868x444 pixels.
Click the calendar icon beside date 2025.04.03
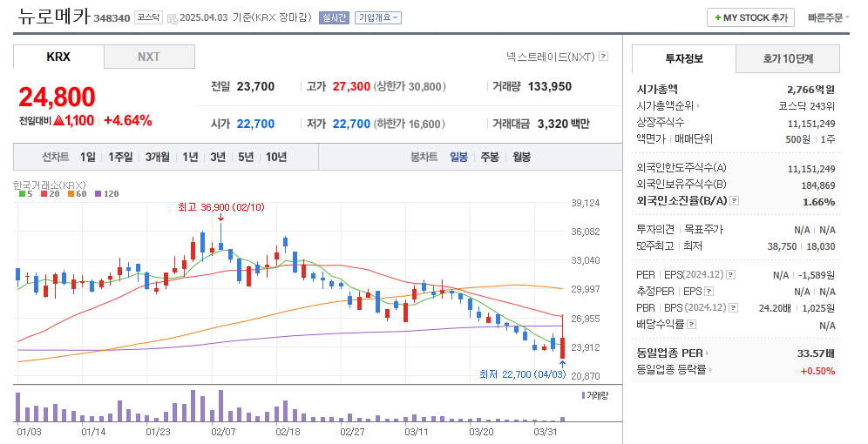coord(173,18)
